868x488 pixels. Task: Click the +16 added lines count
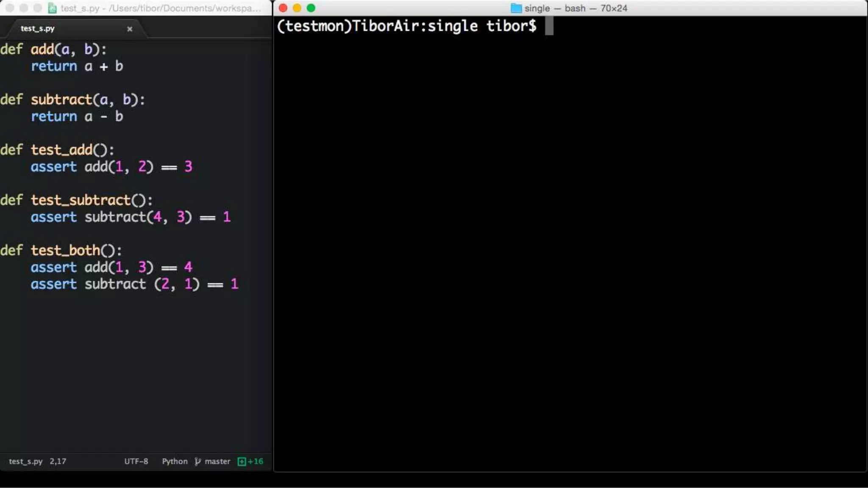[x=256, y=461]
